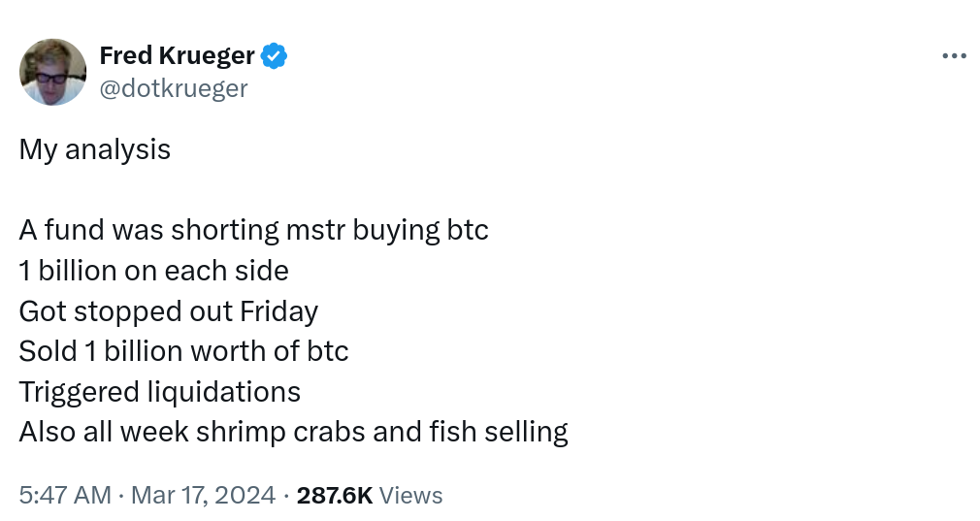Image resolution: width=980 pixels, height=521 pixels.
Task: Click the line about shrimp crabs selling
Action: [293, 431]
